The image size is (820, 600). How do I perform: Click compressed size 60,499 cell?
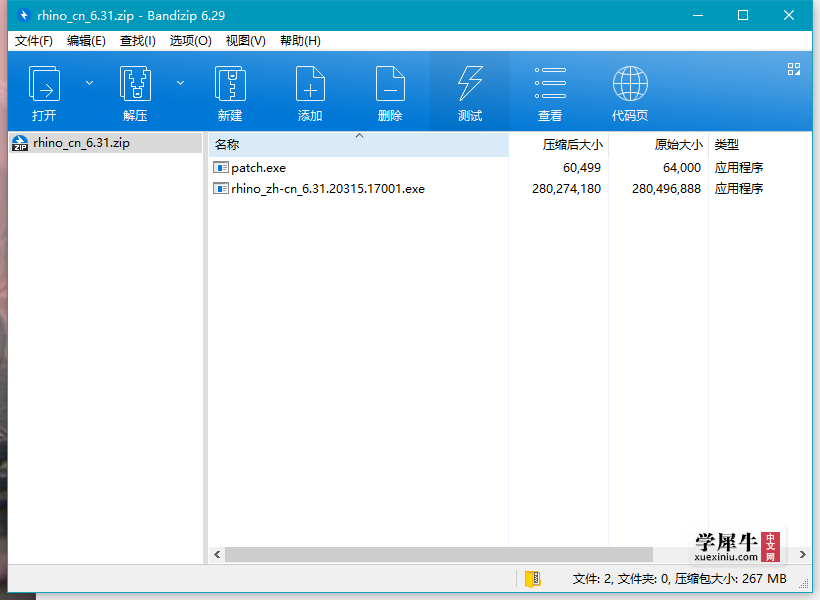click(x=582, y=168)
